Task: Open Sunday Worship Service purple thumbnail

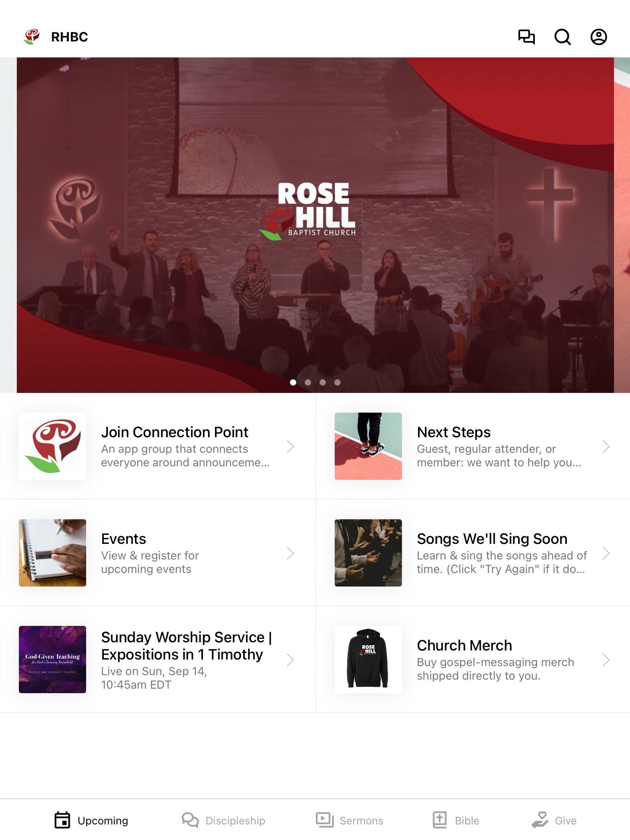Action: (x=52, y=660)
